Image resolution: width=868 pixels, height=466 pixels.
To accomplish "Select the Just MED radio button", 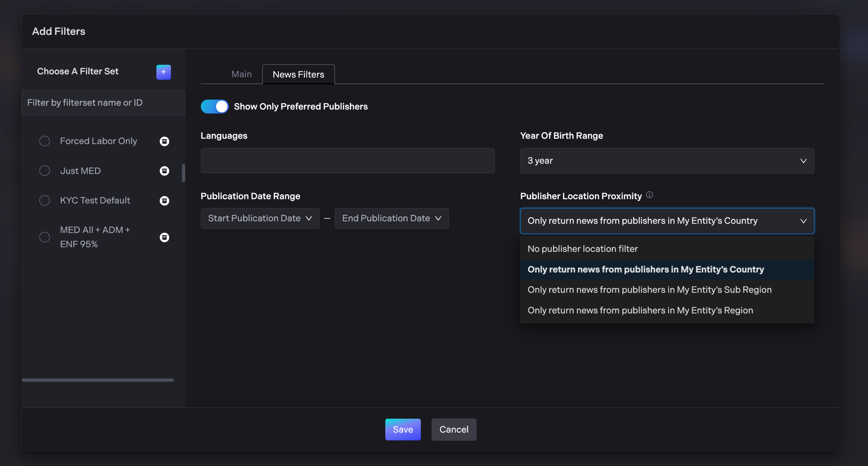I will click(x=45, y=171).
